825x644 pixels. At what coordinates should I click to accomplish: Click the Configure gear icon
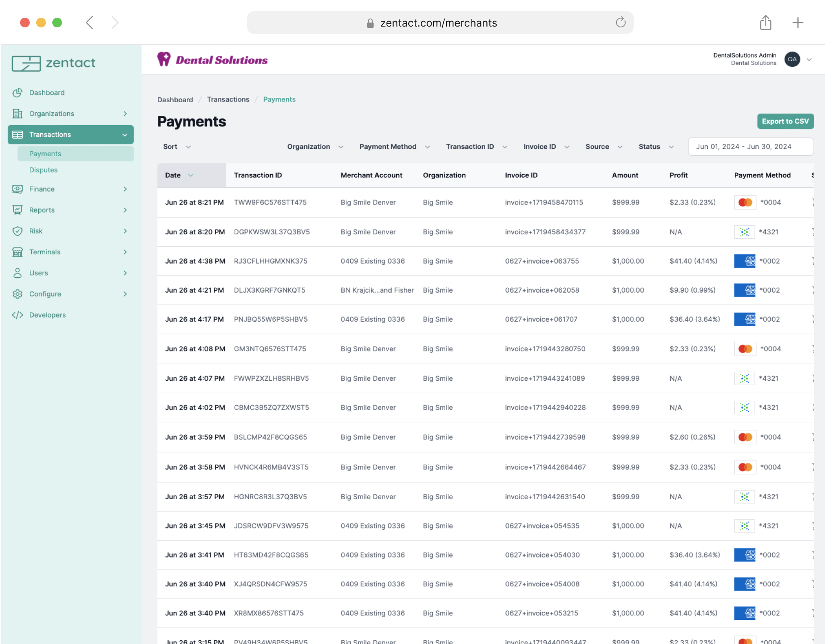(x=17, y=294)
